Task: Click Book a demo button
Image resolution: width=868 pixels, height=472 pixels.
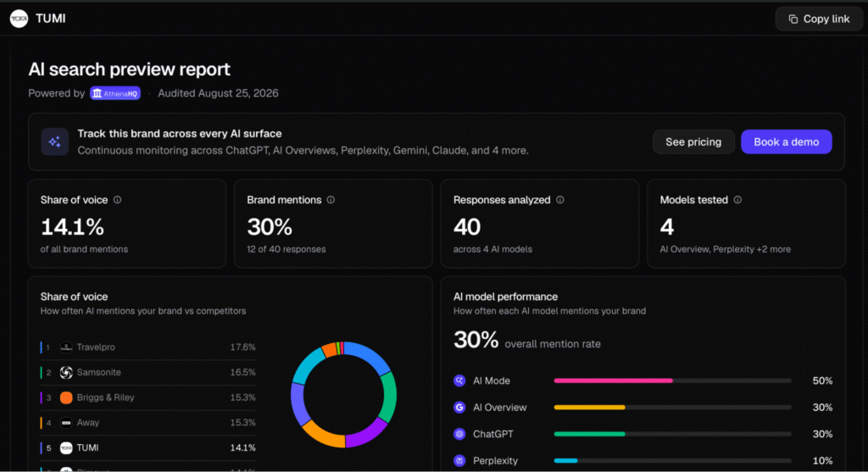Action: coord(786,142)
